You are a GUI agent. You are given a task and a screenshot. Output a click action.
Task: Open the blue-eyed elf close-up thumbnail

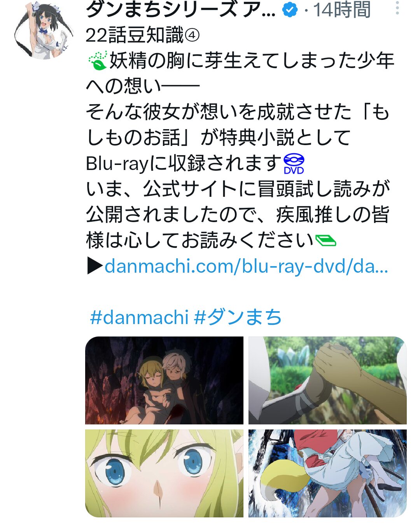point(164,473)
